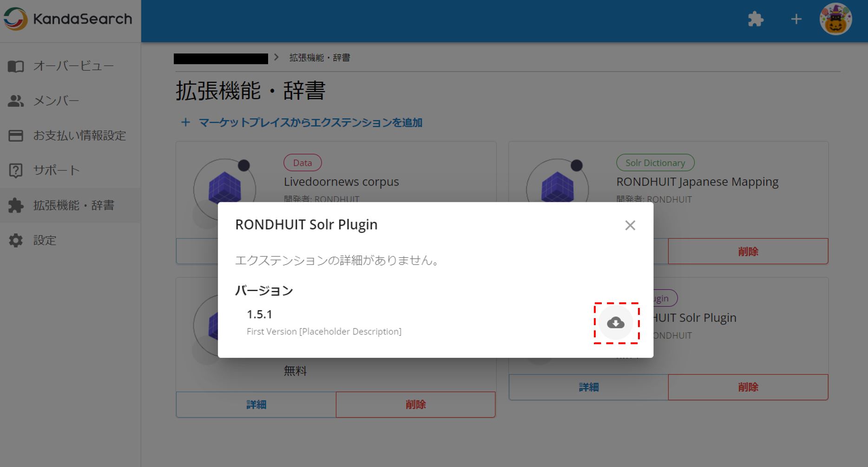Click the gear icon beside 設定
This screenshot has height=467, width=868.
(x=16, y=240)
